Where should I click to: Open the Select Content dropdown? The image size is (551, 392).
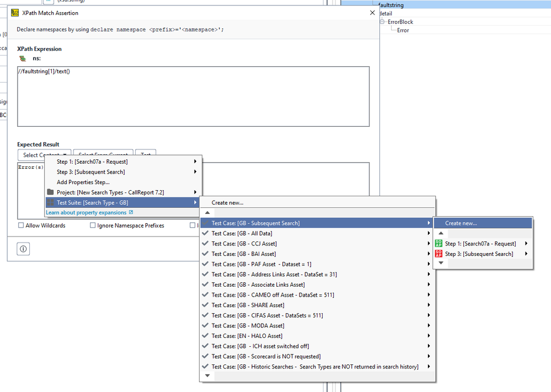44,155
